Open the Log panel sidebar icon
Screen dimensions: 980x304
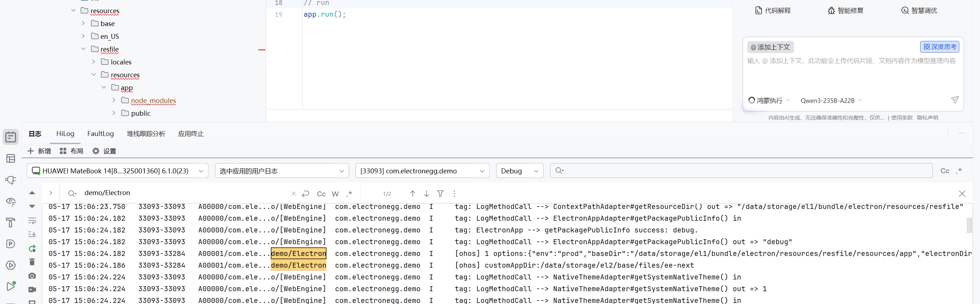point(11,137)
